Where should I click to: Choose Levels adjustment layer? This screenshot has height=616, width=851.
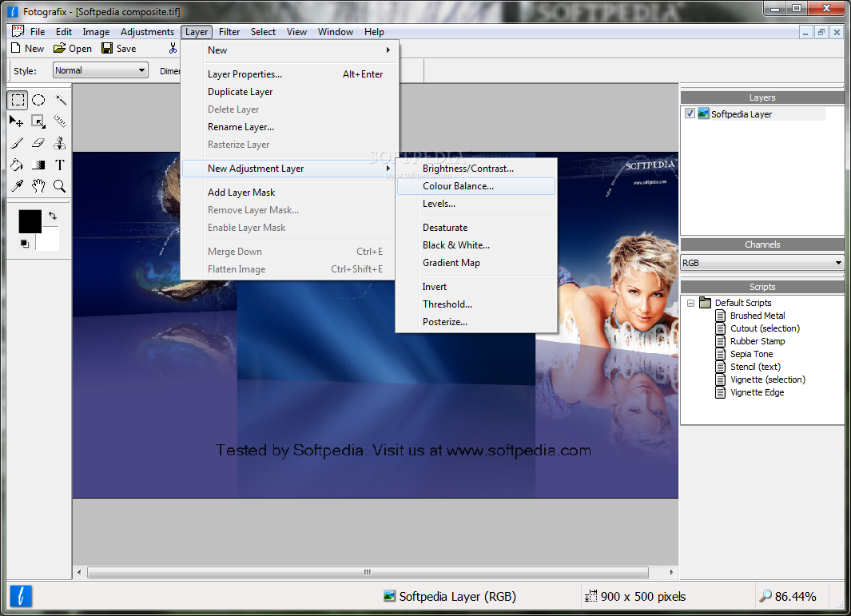pos(476,204)
